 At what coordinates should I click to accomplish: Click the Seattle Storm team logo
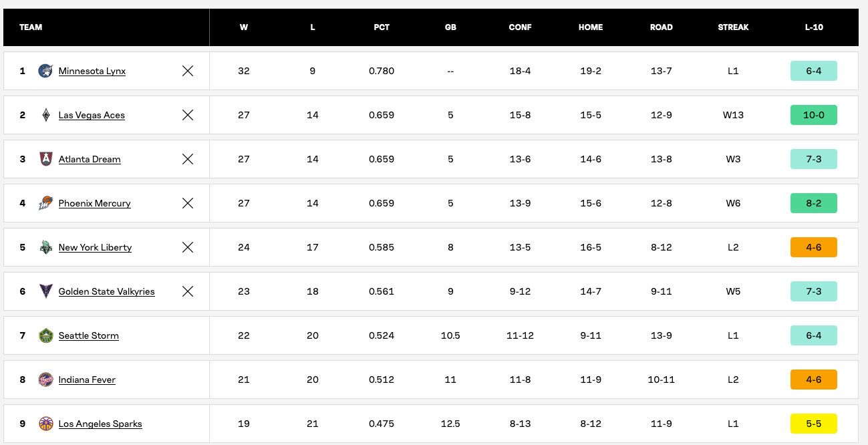[x=45, y=335]
